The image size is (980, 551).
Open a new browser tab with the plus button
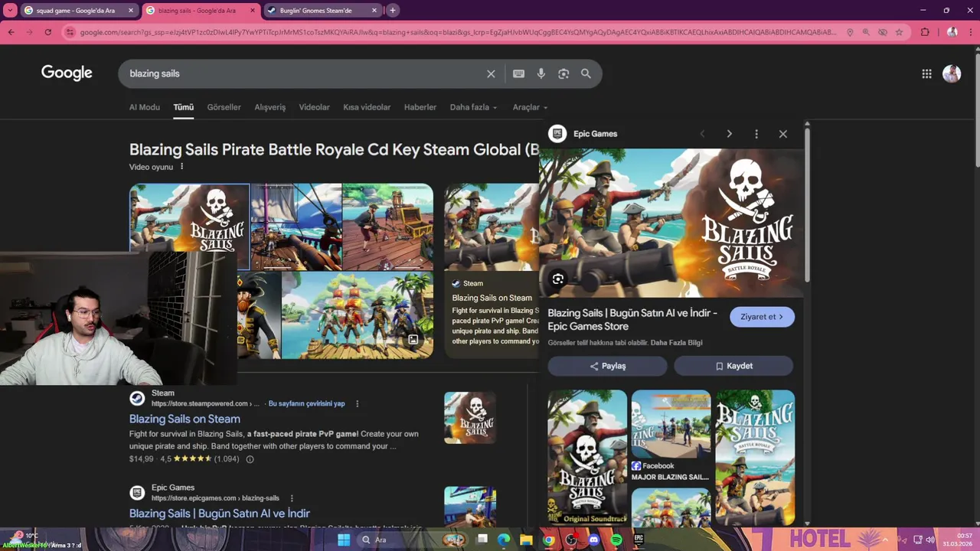(x=392, y=11)
